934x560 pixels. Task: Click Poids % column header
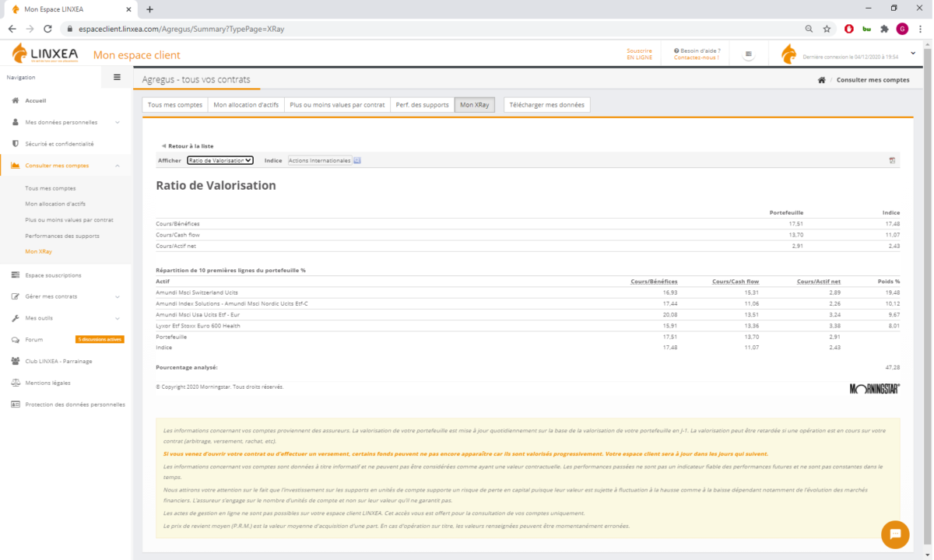click(888, 281)
